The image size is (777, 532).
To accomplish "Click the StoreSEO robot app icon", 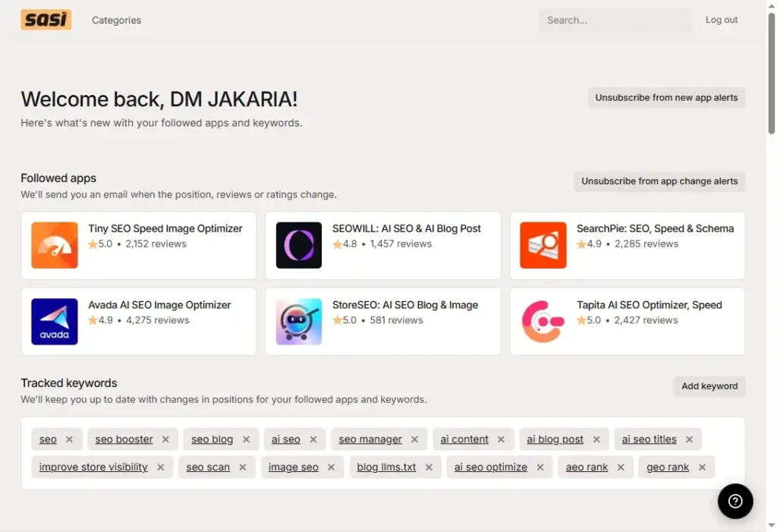I will pos(298,321).
